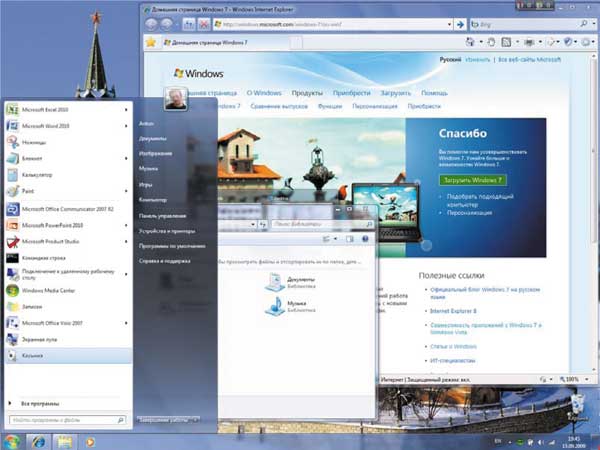Open Командная строка (command prompt)
Screen dimensions: 600x450
pos(67,258)
